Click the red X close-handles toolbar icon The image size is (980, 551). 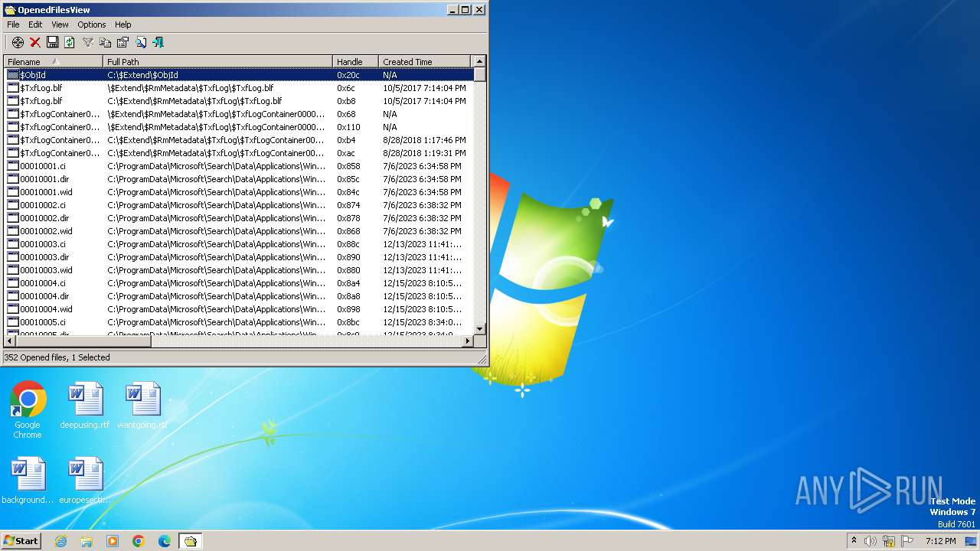tap(35, 42)
